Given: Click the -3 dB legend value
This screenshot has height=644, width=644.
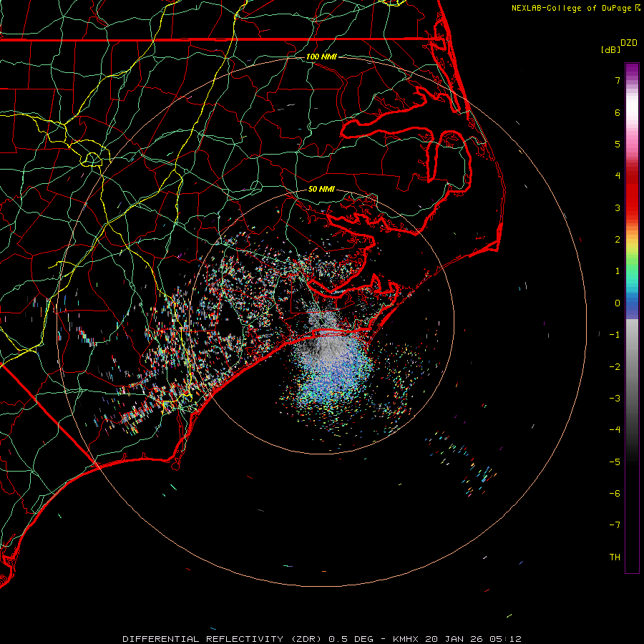Looking at the screenshot, I should 615,399.
